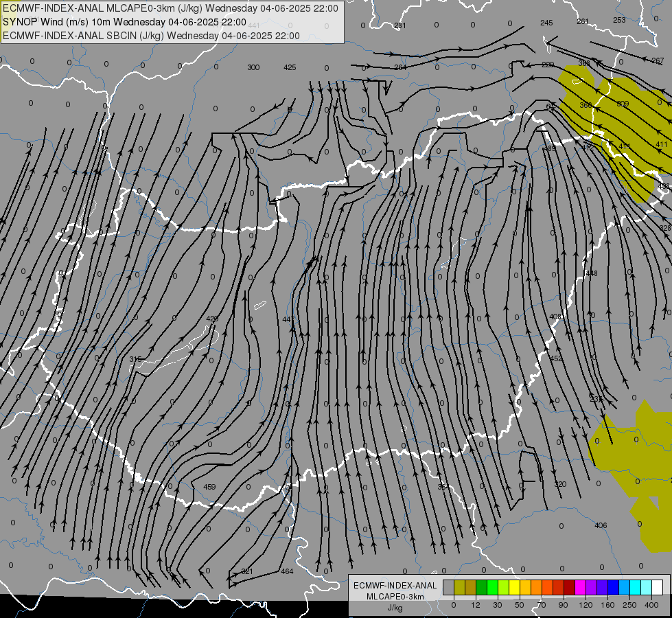Click the J/kg unit label
The height and width of the screenshot is (618, 672).
point(395,608)
